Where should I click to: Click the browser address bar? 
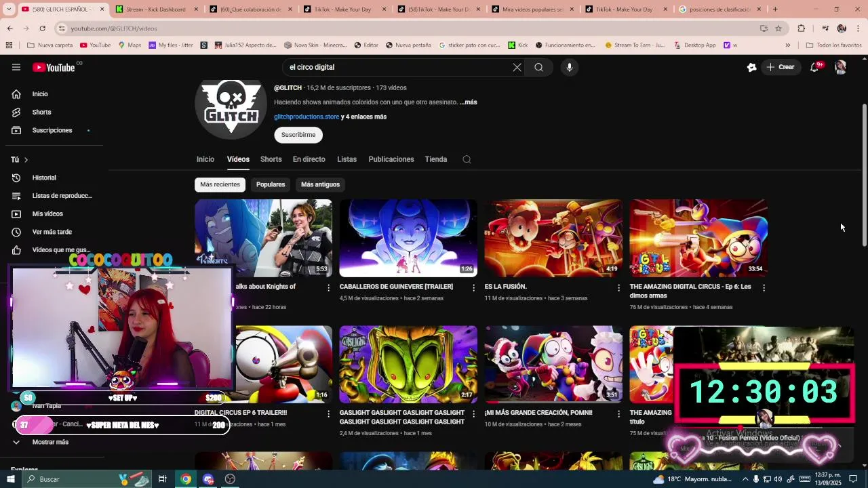point(407,28)
